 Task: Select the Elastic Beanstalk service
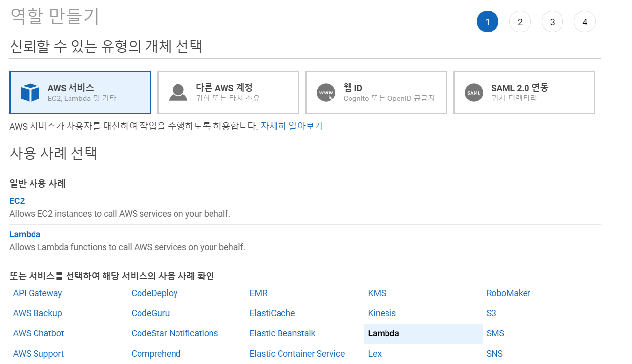[x=282, y=333]
